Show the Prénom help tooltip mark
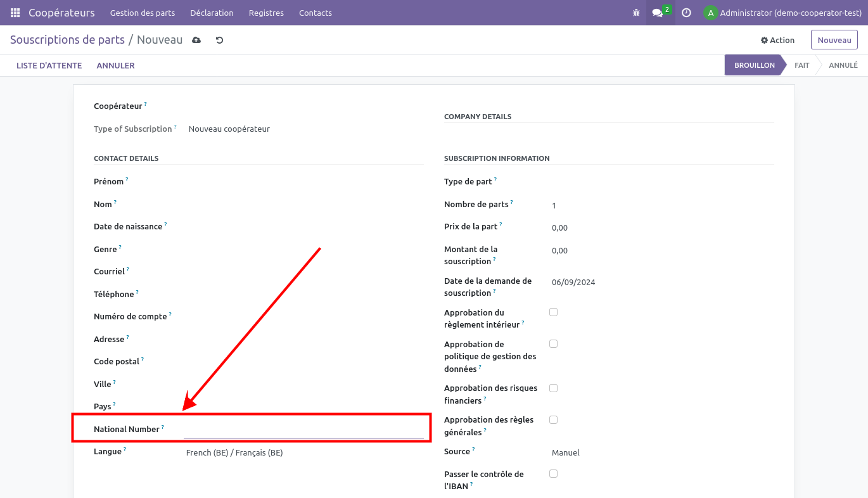This screenshot has width=868, height=498. pyautogui.click(x=127, y=179)
